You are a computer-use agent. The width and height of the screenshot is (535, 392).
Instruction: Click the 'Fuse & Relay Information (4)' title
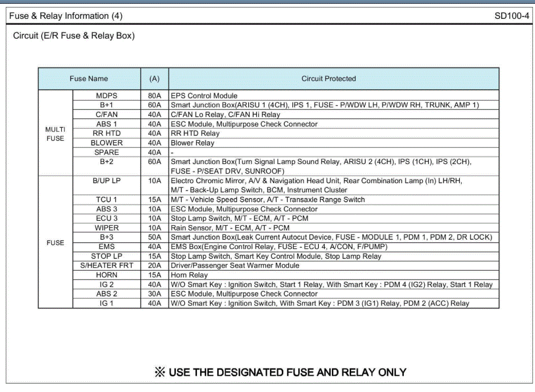pyautogui.click(x=66, y=16)
